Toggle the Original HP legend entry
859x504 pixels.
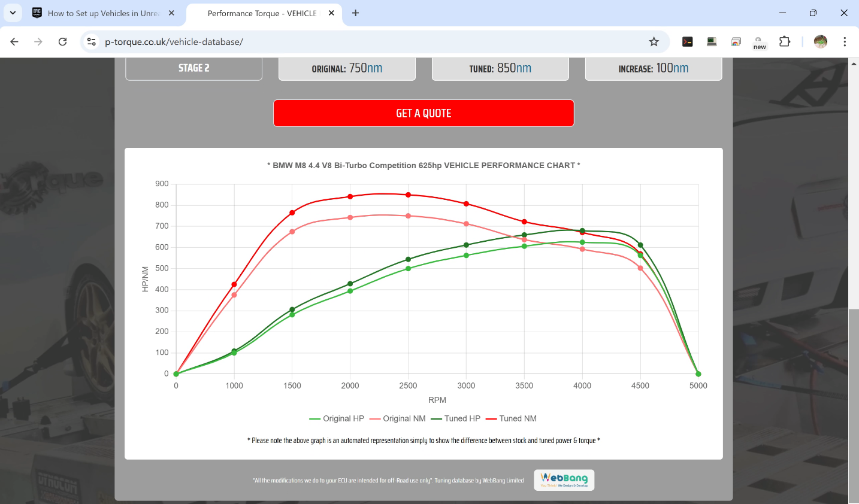point(337,418)
